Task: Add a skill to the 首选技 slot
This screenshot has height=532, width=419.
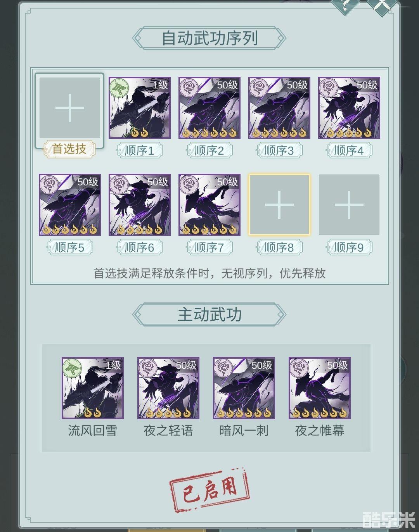Action: pyautogui.click(x=70, y=108)
